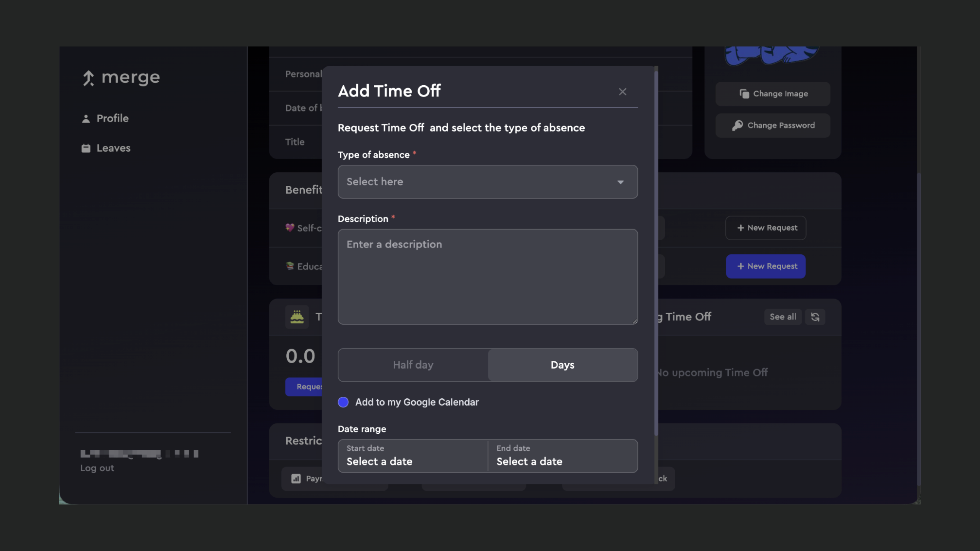Toggle Add to my Google Calendar
This screenshot has height=551, width=980.
(343, 402)
